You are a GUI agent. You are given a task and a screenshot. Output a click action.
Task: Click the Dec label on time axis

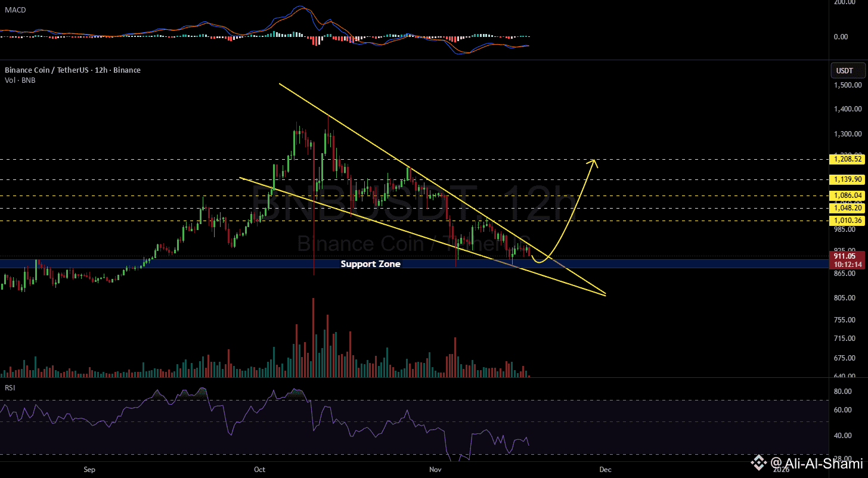[x=605, y=470]
